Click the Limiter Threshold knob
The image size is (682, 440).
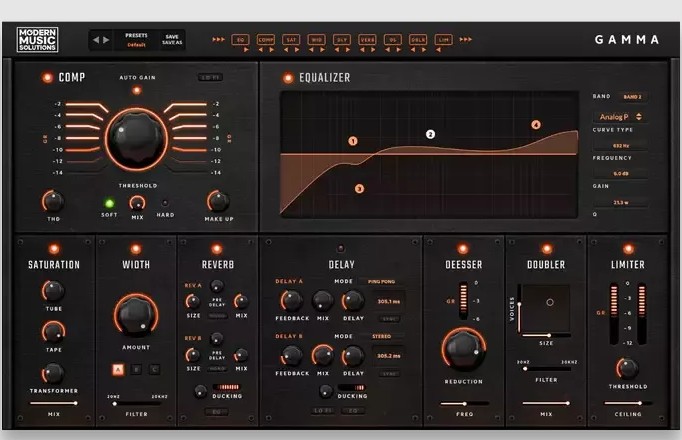click(x=627, y=367)
